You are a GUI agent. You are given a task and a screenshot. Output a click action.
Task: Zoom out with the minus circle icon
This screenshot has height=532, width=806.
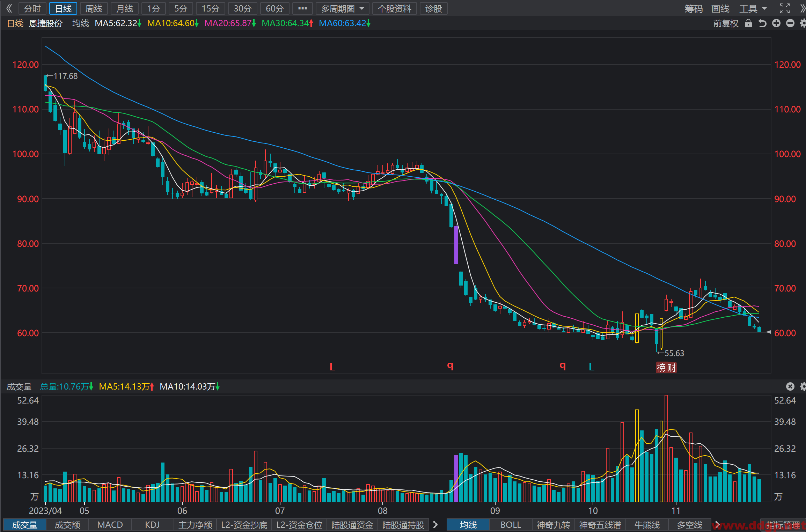790,23
